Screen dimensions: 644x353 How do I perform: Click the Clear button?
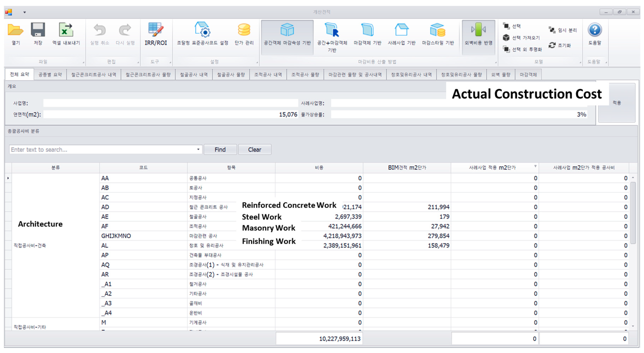[254, 150]
